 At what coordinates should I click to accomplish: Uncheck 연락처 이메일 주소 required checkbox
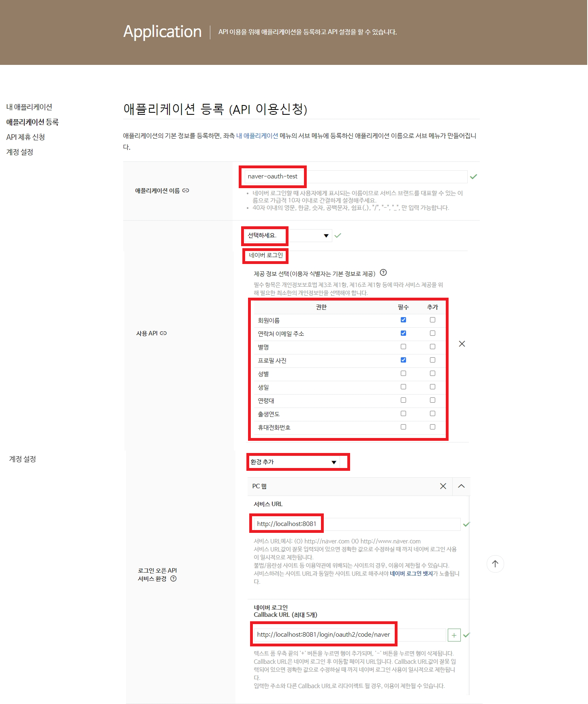coord(403,333)
